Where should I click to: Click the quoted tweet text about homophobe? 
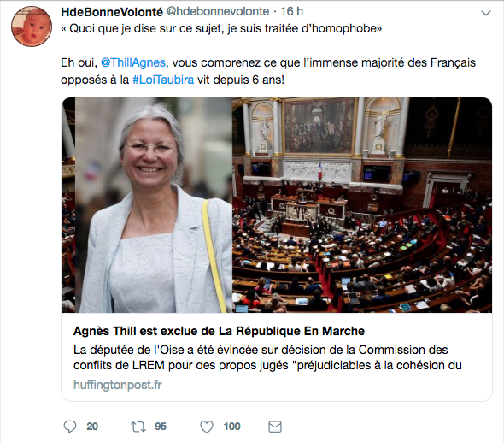(x=221, y=28)
